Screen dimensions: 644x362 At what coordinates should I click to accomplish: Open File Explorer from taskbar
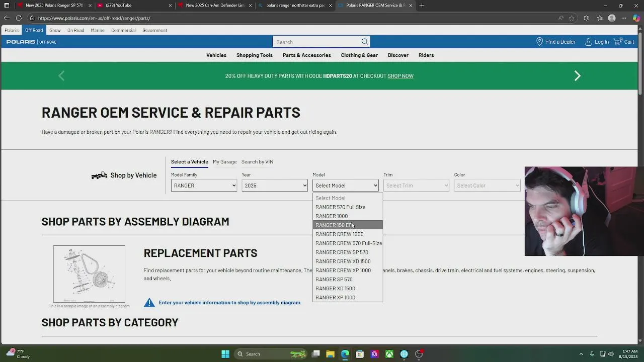click(330, 354)
